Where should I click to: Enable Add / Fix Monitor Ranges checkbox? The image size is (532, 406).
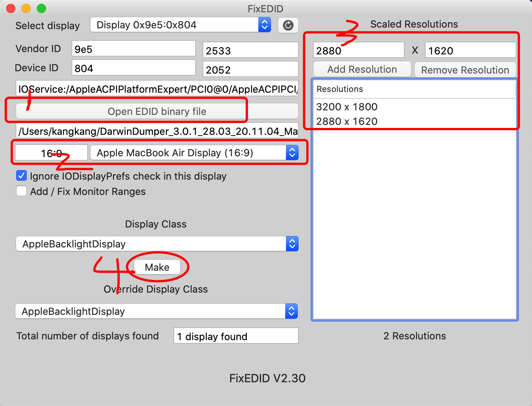(x=22, y=191)
